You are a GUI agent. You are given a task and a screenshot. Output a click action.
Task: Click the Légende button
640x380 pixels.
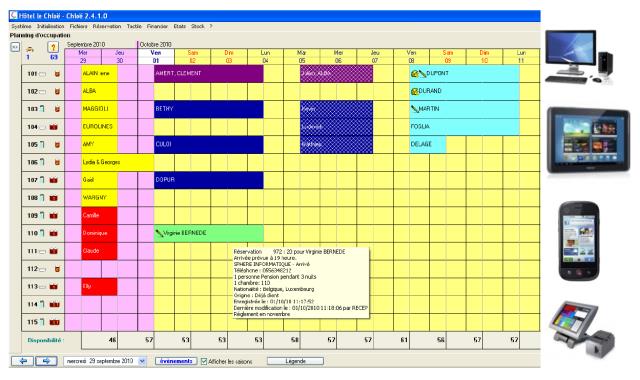[296, 361]
